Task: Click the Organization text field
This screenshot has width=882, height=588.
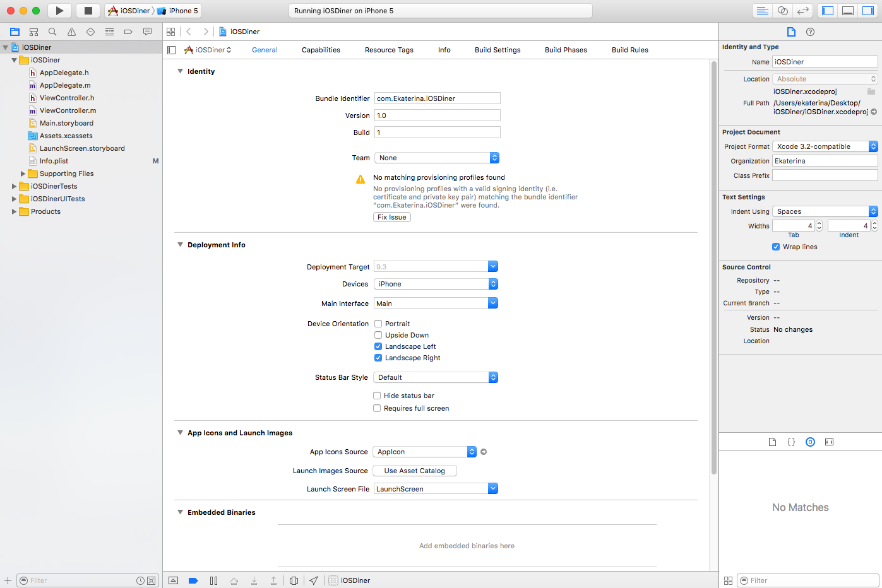Action: (825, 161)
